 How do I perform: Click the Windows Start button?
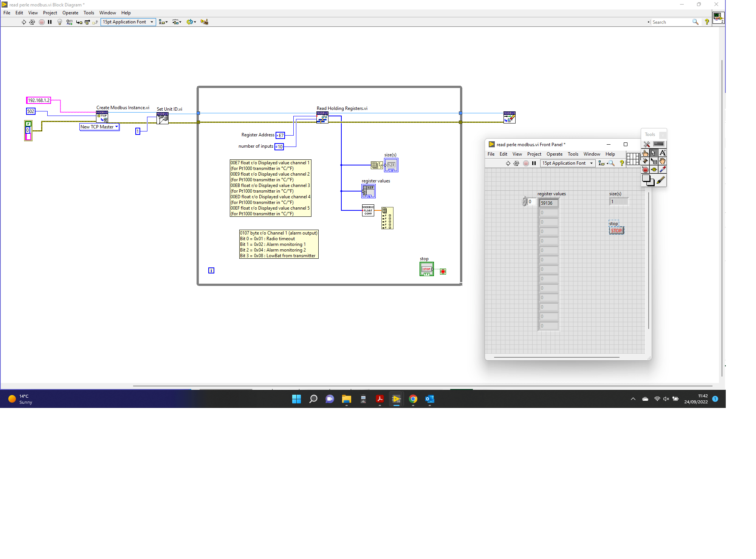coord(297,399)
